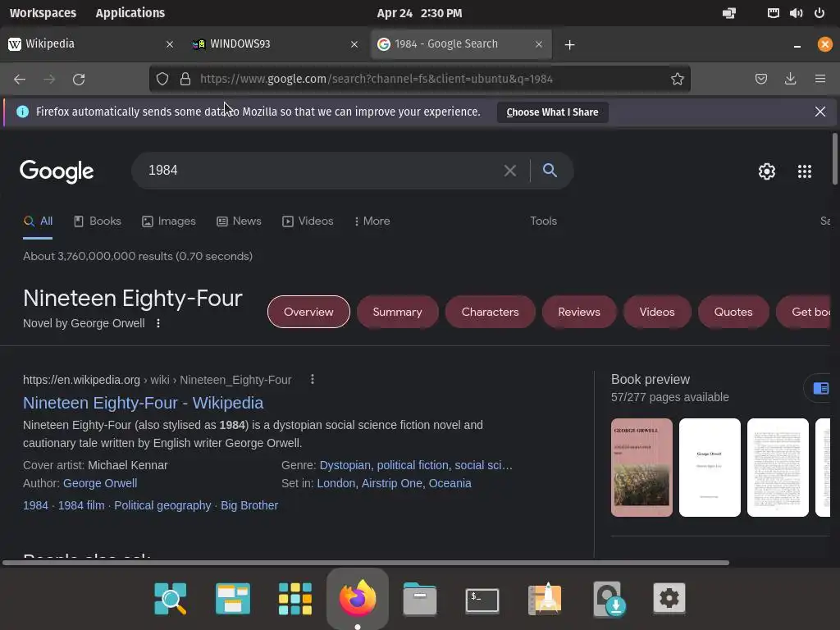Toggle book preview reading view icon
Image resolution: width=840 pixels, height=630 pixels.
pos(820,388)
